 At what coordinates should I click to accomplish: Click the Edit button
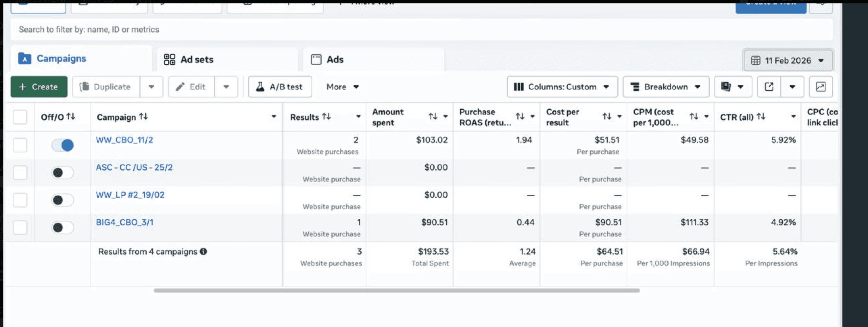tap(191, 87)
